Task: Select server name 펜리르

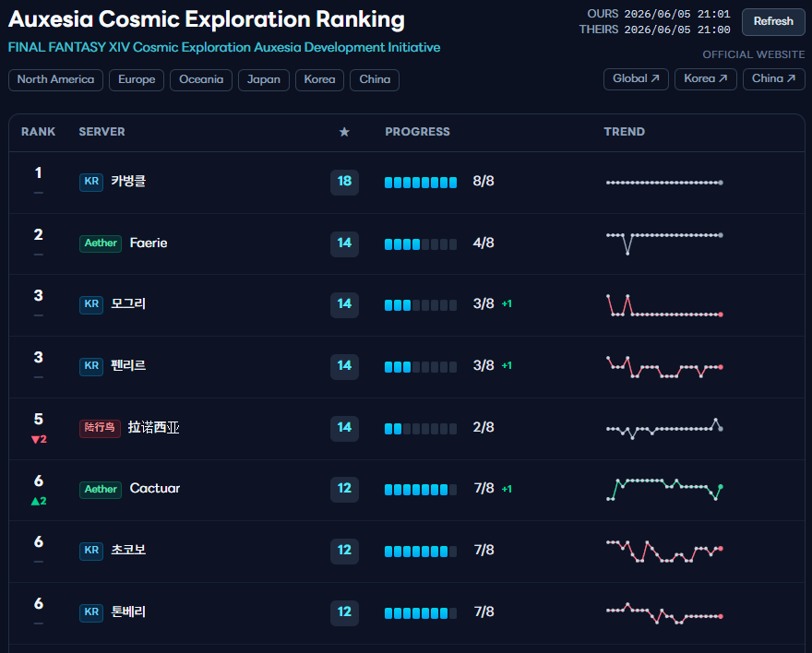Action: 128,365
